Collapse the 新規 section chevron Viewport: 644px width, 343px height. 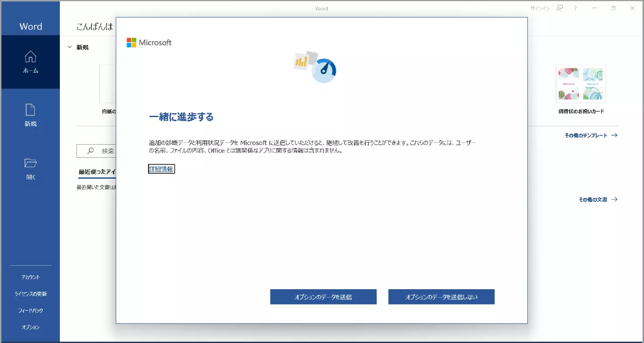coord(69,47)
